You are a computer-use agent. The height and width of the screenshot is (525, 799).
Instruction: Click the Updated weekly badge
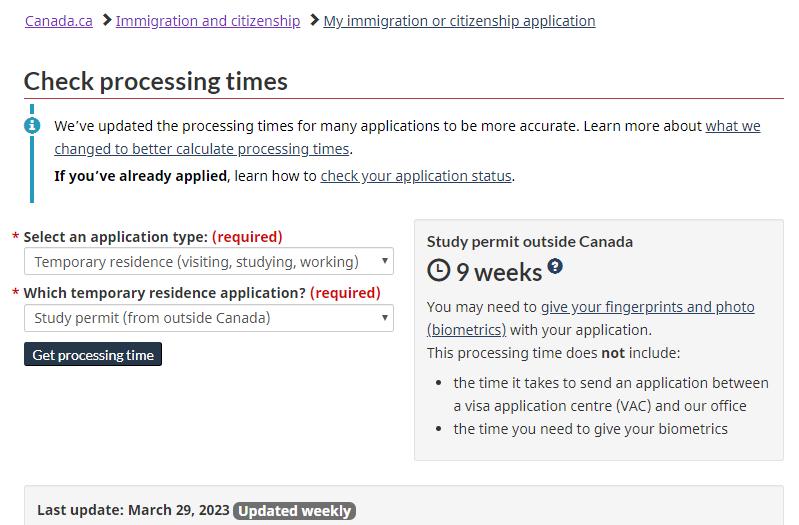click(295, 510)
